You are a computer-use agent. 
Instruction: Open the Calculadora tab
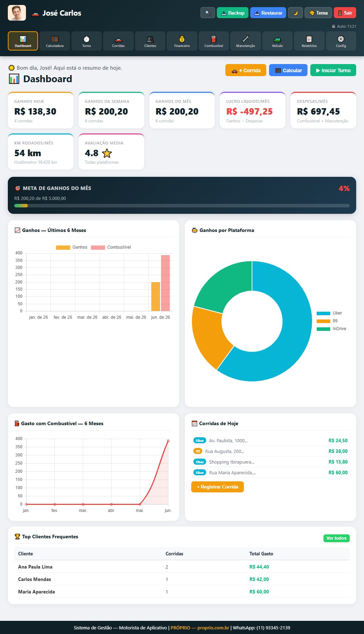click(55, 41)
